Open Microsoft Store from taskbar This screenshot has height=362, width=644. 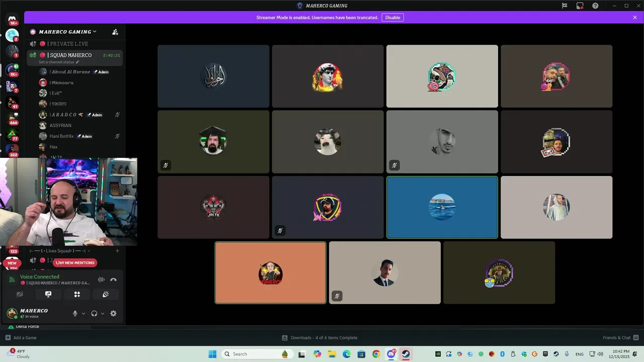click(x=361, y=354)
